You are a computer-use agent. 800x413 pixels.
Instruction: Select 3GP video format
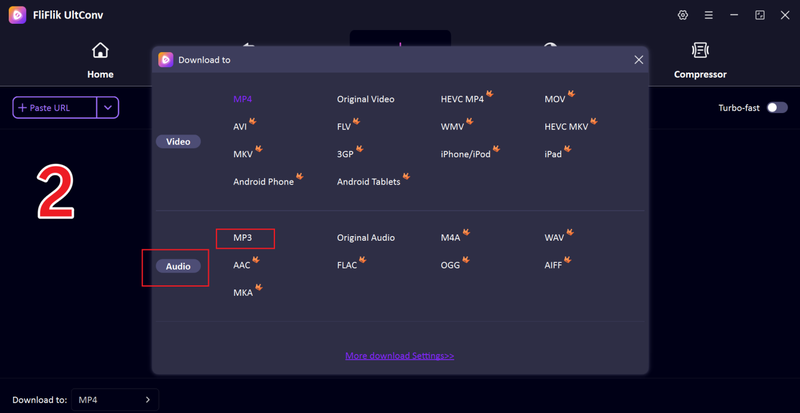pyautogui.click(x=345, y=154)
